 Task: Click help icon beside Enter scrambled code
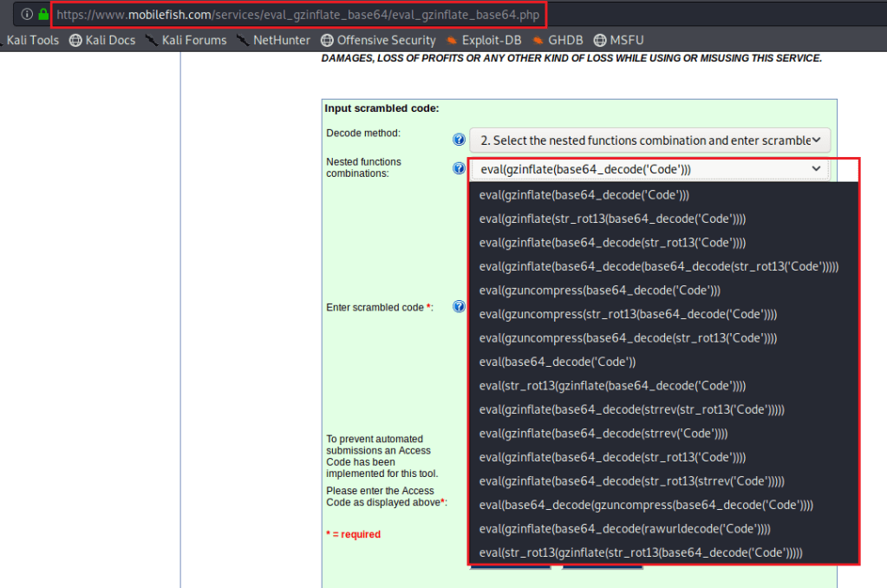point(459,307)
